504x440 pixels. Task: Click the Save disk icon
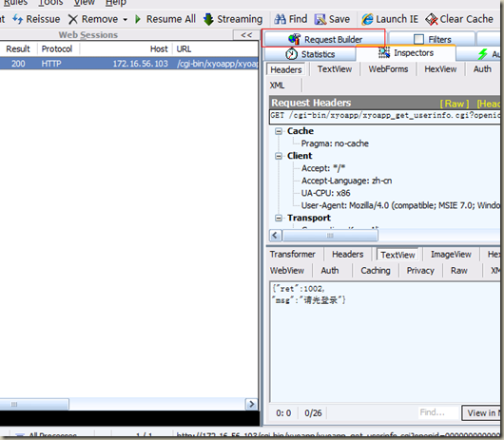[x=320, y=19]
